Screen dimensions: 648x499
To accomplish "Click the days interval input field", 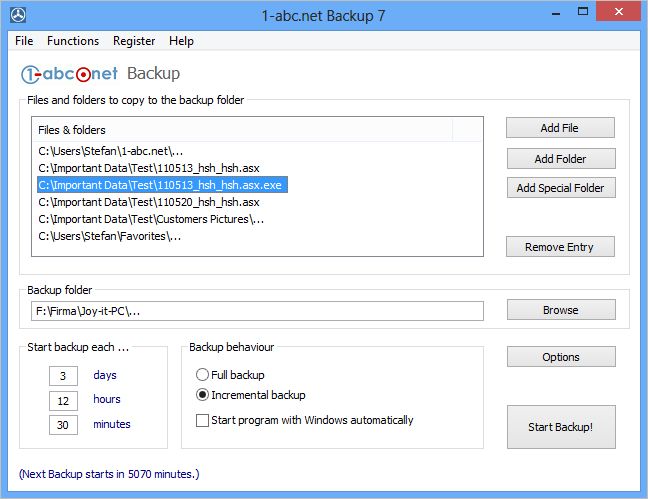I will pyautogui.click(x=63, y=376).
